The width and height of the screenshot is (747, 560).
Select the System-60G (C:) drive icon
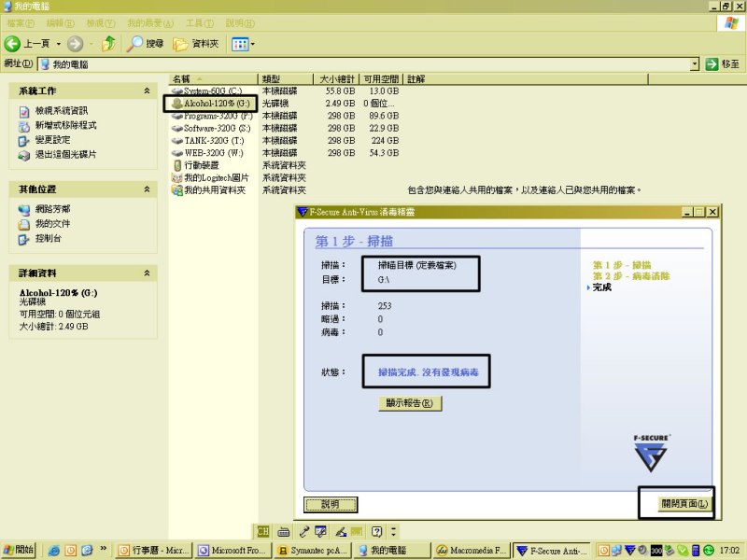click(177, 91)
